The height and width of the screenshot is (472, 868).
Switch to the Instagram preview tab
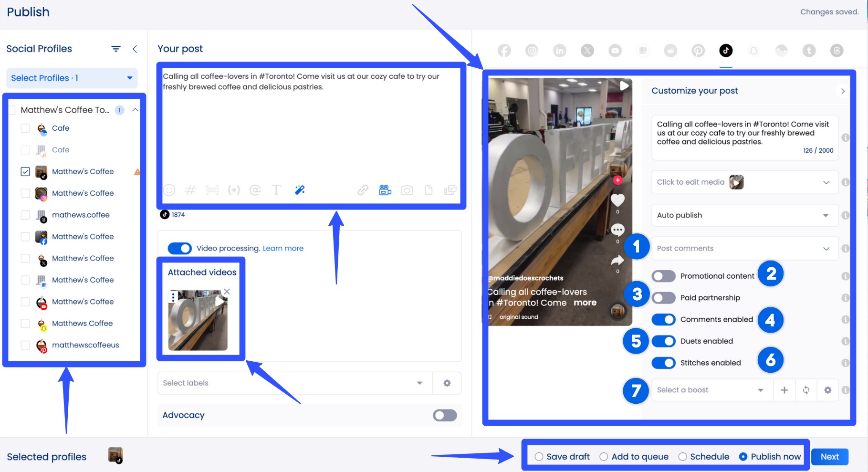(532, 50)
